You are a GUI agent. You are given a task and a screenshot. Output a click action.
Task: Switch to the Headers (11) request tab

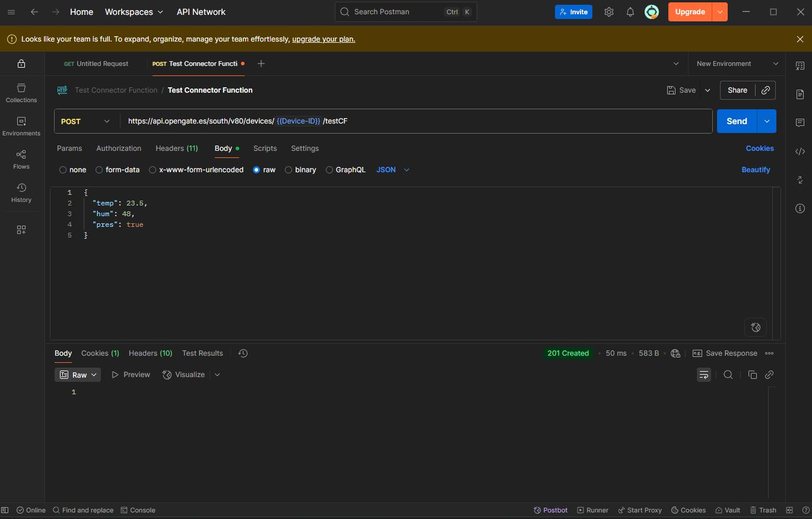tap(176, 148)
